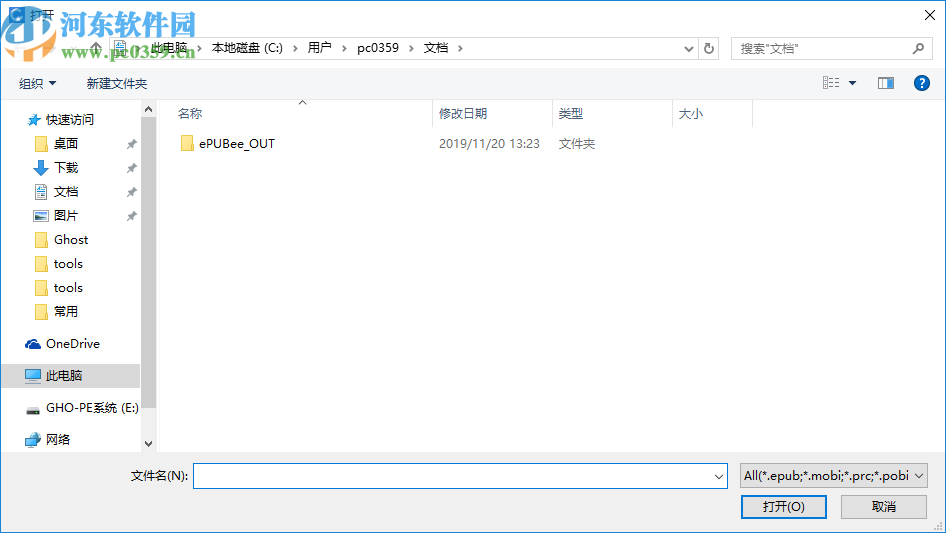Open the 组织 menu

pyautogui.click(x=37, y=83)
